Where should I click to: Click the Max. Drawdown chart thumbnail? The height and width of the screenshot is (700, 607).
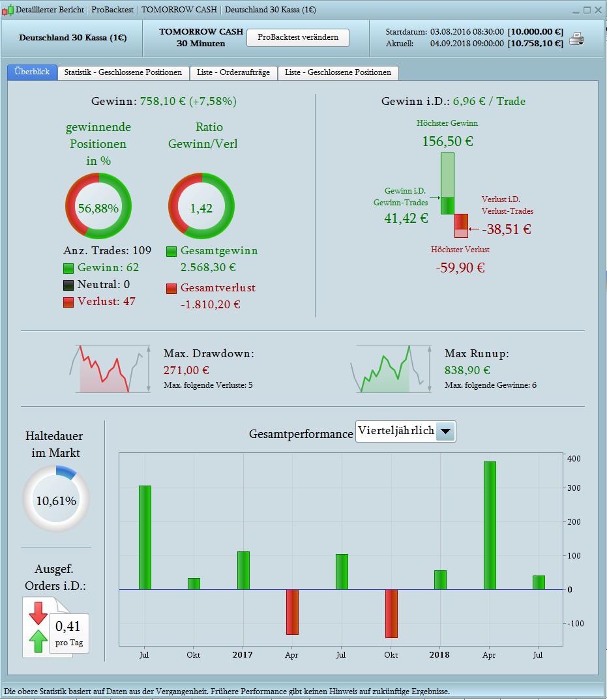tap(110, 369)
